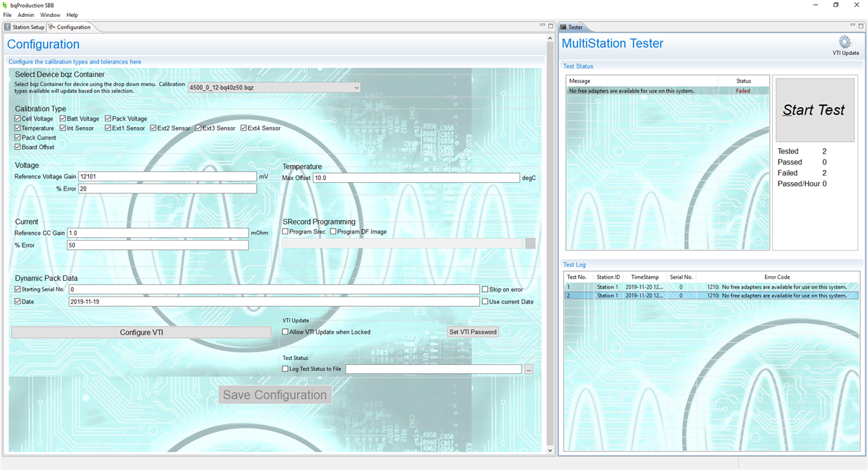Open the bqz container dropdown
The width and height of the screenshot is (868, 470).
point(274,88)
